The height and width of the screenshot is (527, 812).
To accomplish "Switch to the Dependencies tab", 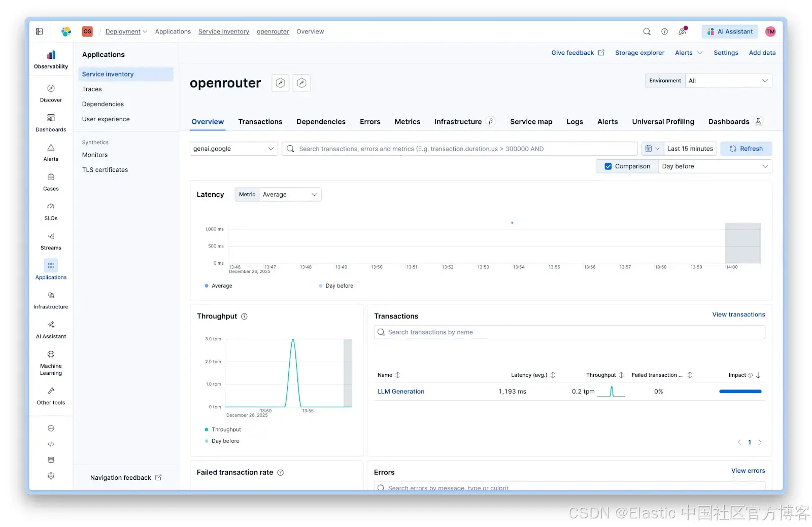I will [321, 122].
